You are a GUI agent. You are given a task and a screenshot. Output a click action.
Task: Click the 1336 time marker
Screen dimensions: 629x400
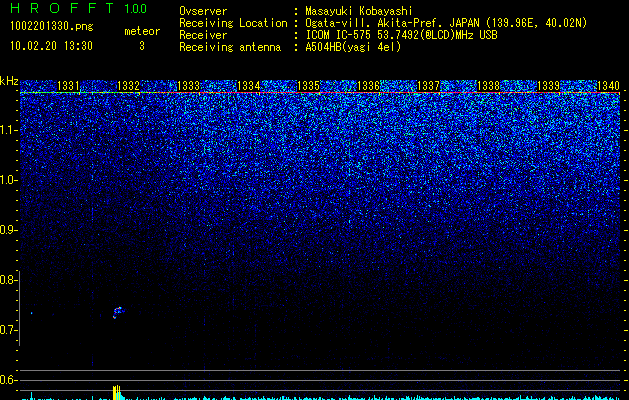368,85
